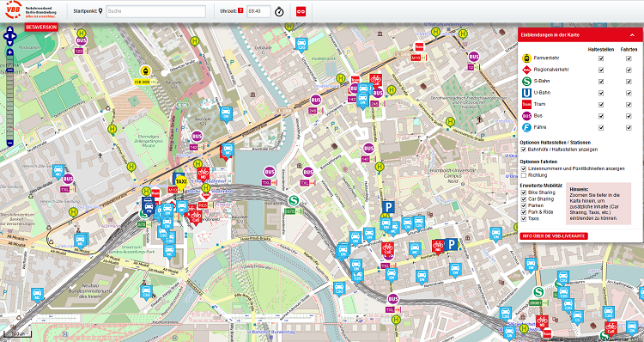
Task: Click the stopwatch icon beside the Uhrzeit field
Action: pyautogui.click(x=279, y=11)
